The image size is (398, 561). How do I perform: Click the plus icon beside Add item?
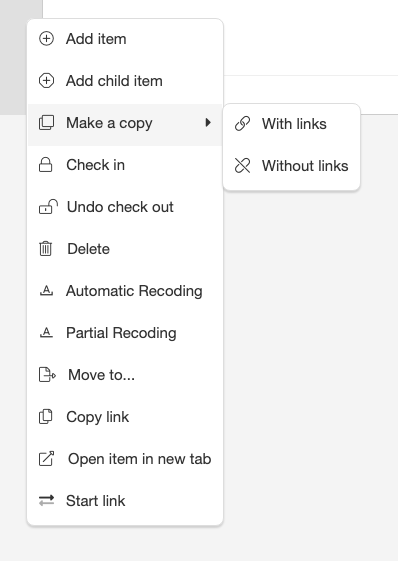pos(46,39)
